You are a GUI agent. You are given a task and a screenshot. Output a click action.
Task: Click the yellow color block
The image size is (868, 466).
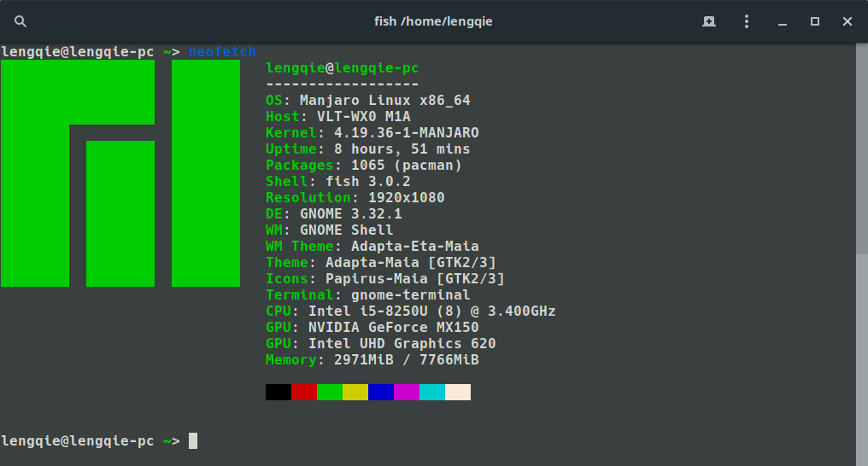(355, 392)
